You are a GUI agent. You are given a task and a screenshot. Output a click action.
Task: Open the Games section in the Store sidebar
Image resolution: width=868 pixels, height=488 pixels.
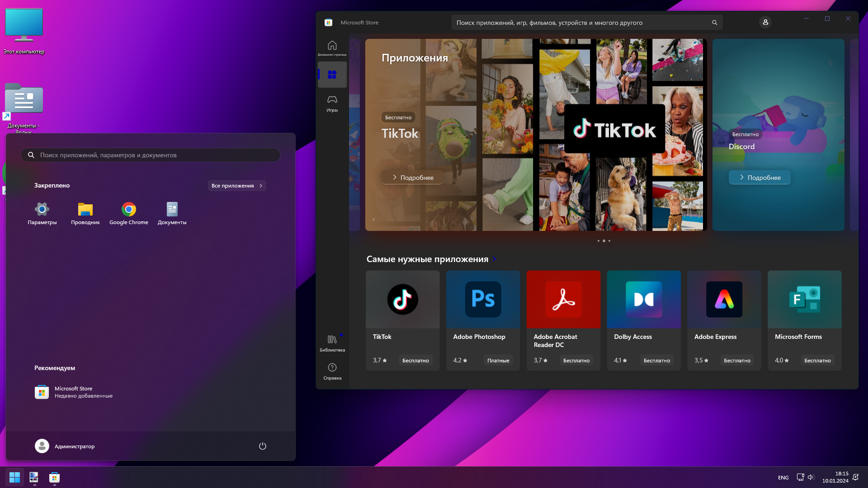pos(332,103)
